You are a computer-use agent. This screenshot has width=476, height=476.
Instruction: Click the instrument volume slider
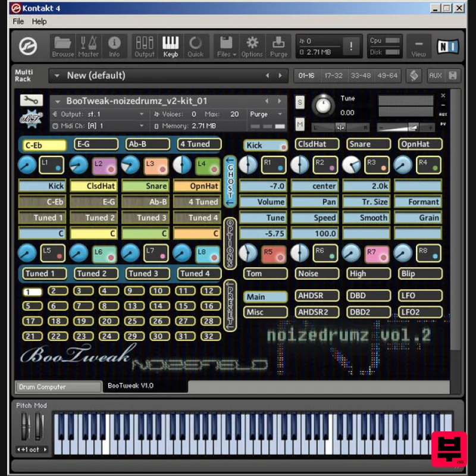click(x=406, y=128)
